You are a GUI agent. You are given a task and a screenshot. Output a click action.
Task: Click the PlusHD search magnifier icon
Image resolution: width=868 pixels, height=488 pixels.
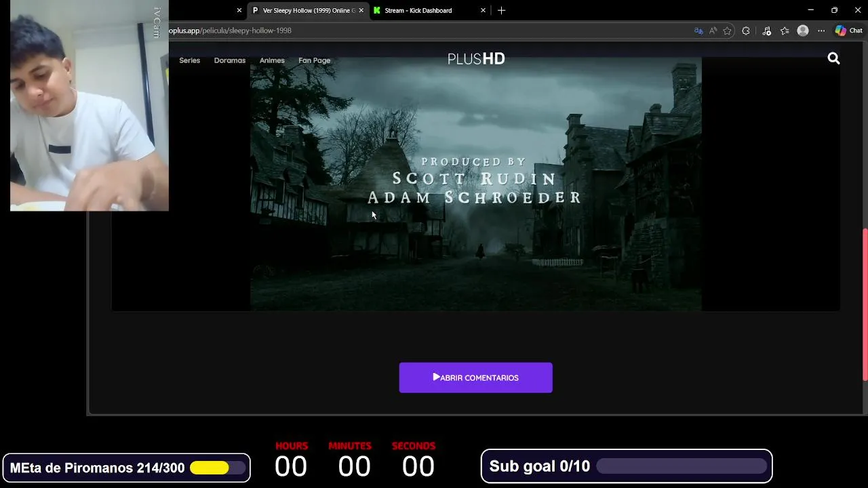coord(833,59)
